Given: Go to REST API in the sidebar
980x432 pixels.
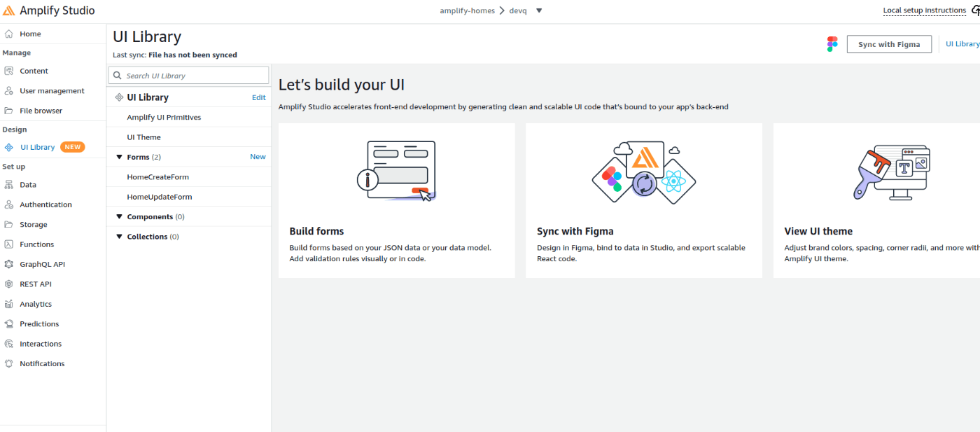Looking at the screenshot, I should [x=35, y=284].
